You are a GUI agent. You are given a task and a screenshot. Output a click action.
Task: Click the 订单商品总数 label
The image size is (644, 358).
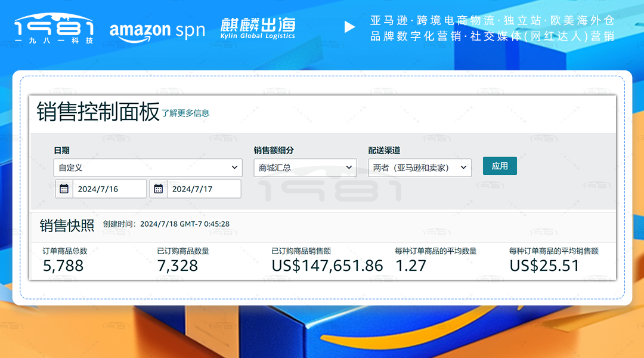[x=65, y=251]
